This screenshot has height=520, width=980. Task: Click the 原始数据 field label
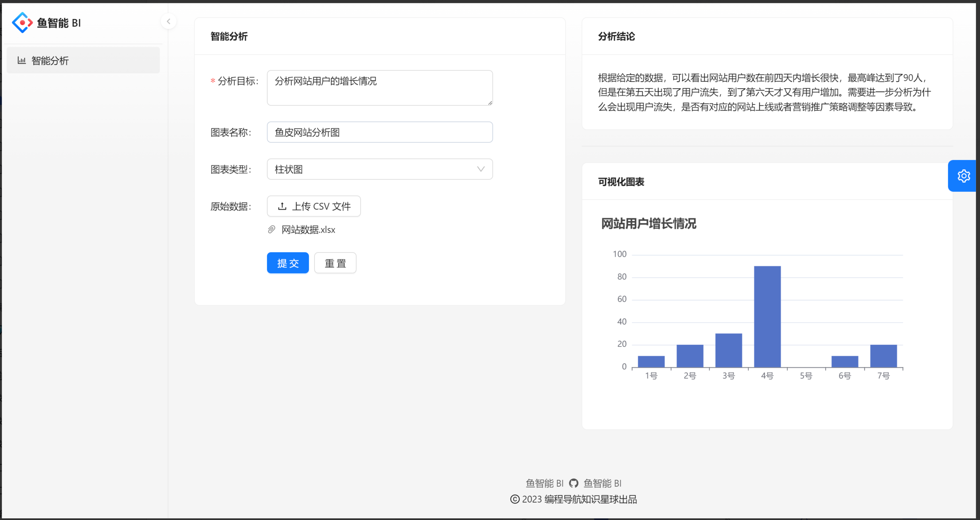[x=231, y=206]
